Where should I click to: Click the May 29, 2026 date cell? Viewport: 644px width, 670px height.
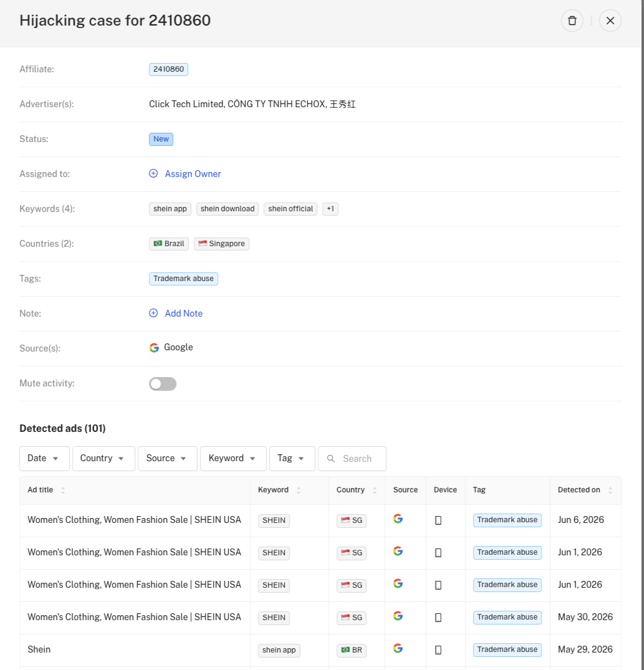click(585, 649)
